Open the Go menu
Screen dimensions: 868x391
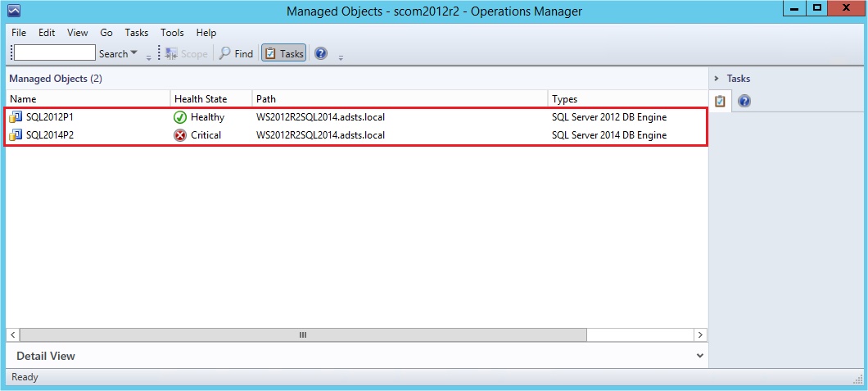point(106,33)
